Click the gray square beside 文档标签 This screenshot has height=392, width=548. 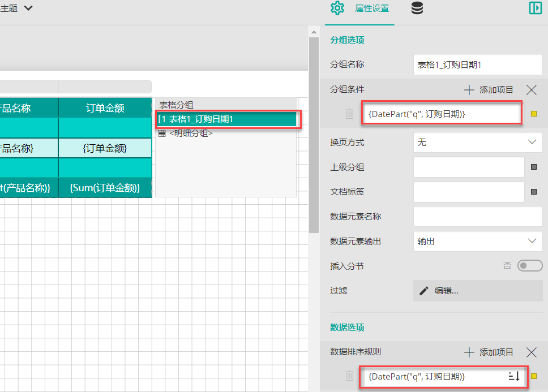point(533,192)
